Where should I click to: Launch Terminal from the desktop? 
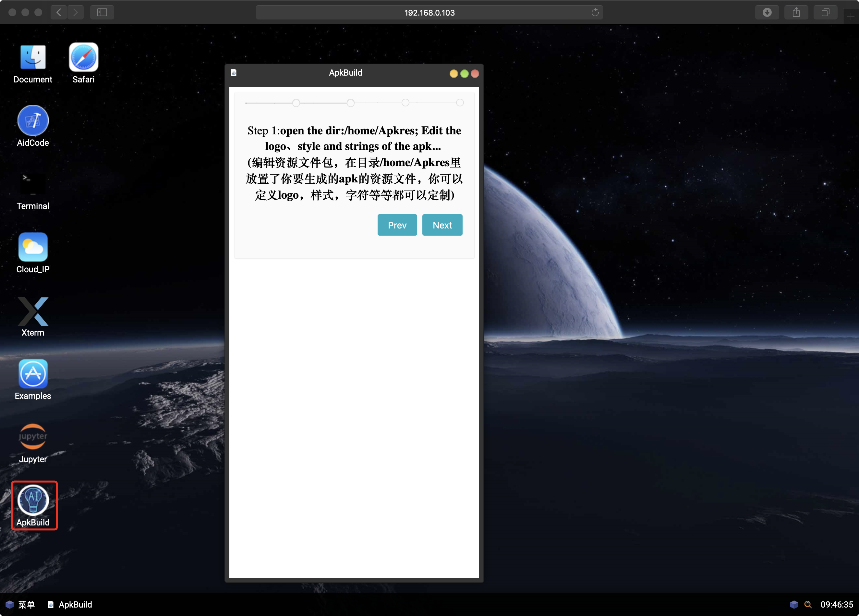tap(33, 184)
